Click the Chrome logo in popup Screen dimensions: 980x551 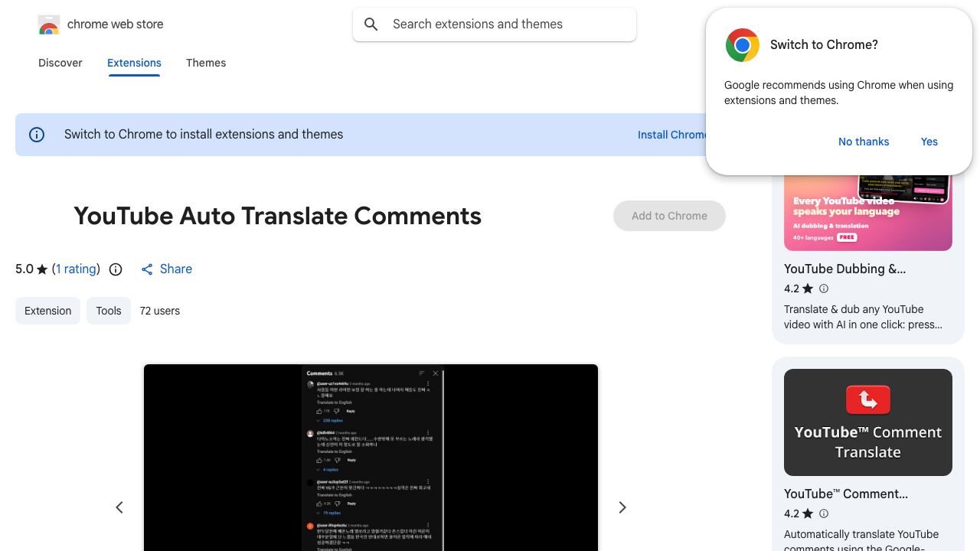click(x=743, y=45)
